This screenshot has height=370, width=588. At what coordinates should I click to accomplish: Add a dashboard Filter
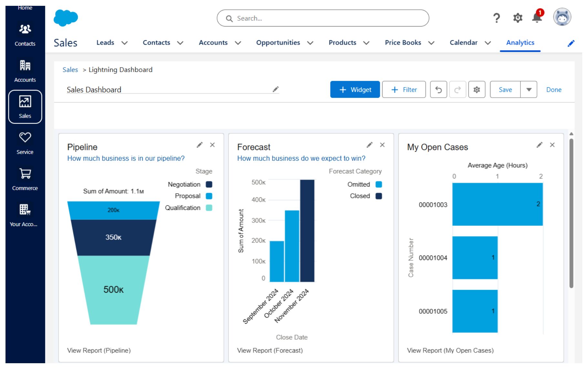404,90
